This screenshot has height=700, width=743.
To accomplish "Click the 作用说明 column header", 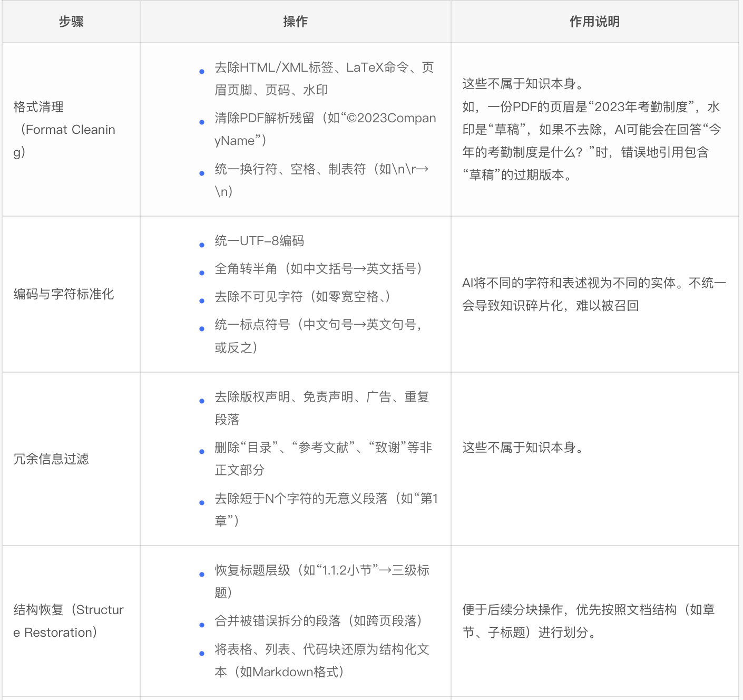I will [594, 22].
